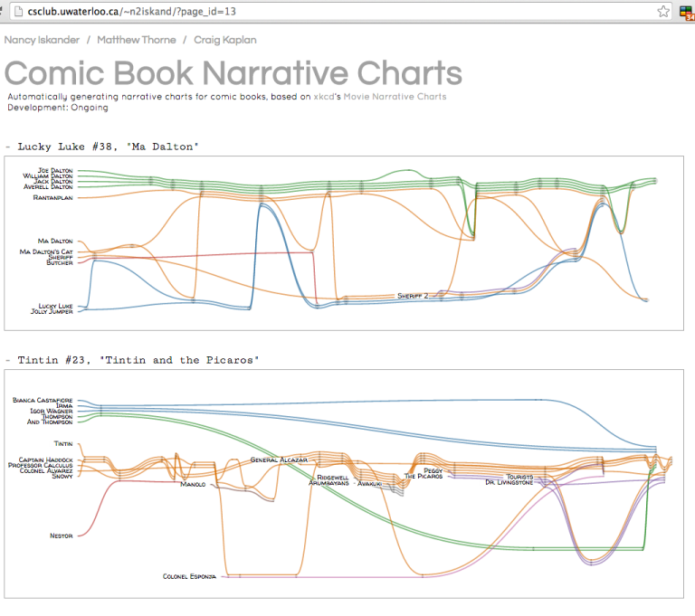Click the bookmark star icon
695x616 pixels.
[x=663, y=12]
